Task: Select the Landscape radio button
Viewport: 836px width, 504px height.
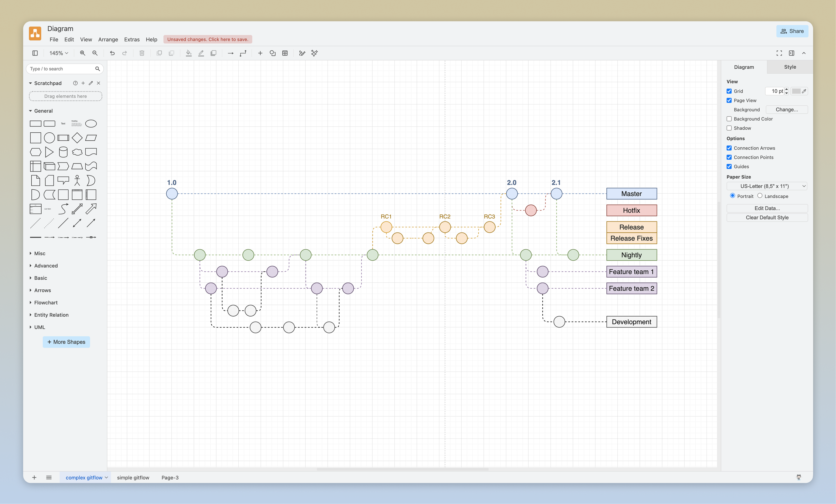Action: click(760, 196)
